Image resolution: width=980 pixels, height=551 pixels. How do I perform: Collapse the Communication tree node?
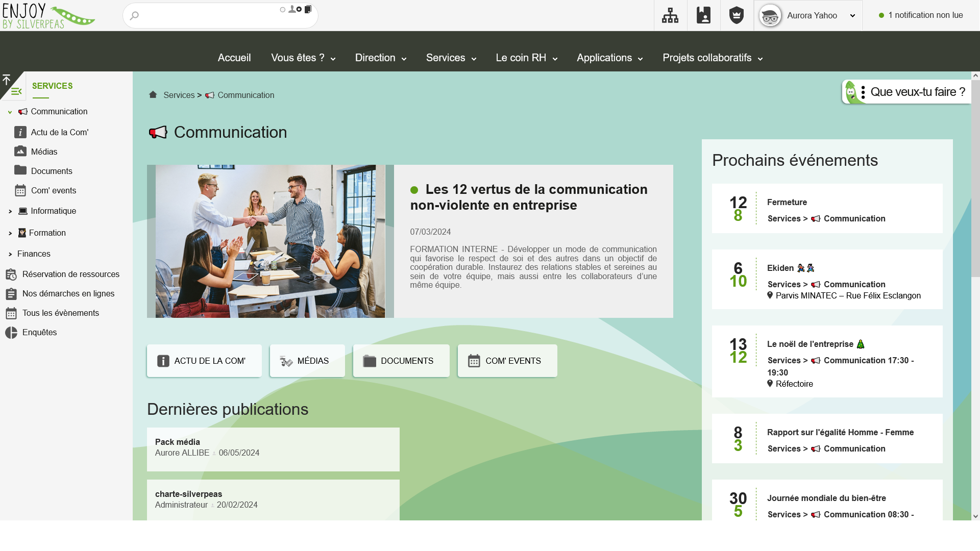(10, 112)
